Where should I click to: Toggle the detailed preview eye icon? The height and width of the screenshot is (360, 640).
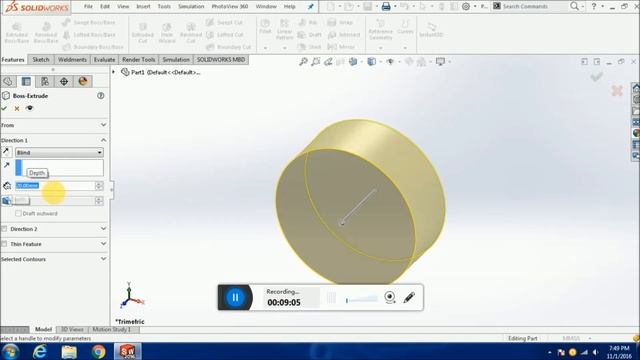[29, 109]
